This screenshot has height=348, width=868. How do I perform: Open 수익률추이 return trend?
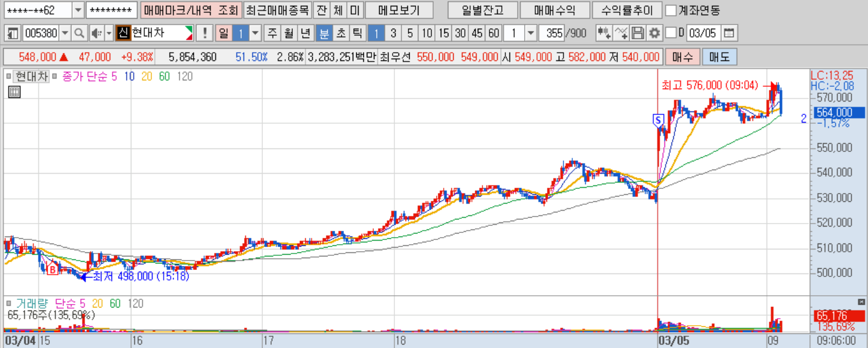[627, 10]
